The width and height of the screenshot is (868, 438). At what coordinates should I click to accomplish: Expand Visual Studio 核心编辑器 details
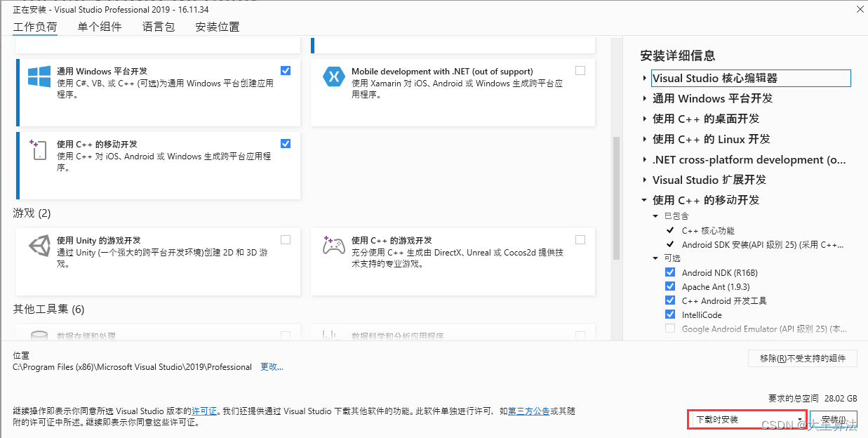[x=645, y=78]
